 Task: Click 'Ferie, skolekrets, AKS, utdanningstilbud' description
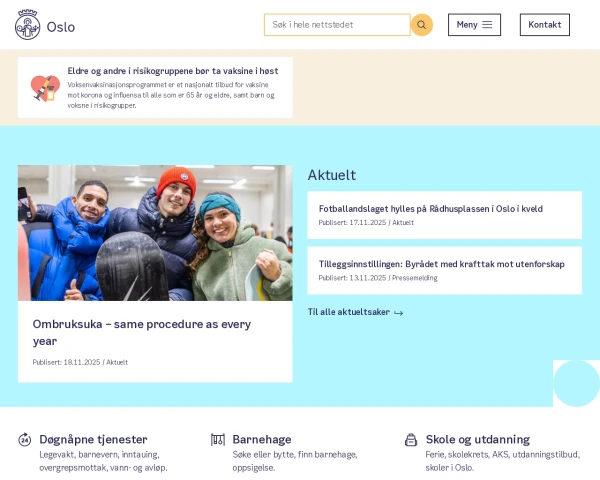click(x=502, y=461)
